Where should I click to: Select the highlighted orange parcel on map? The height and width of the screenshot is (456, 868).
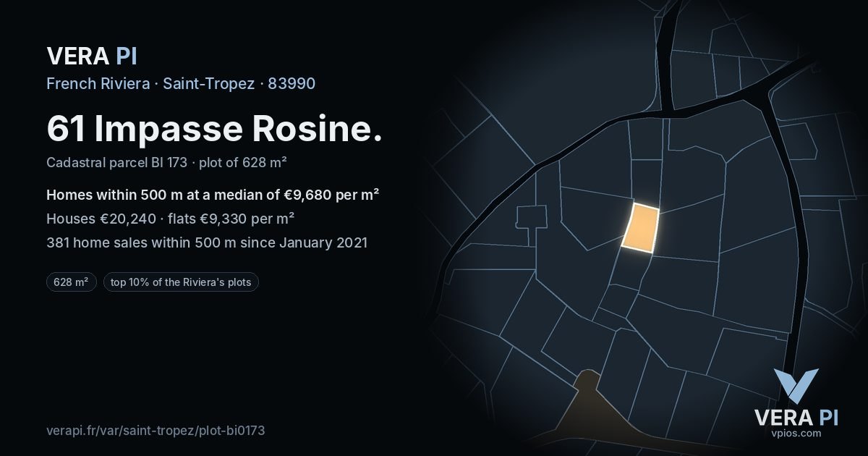coord(642,227)
